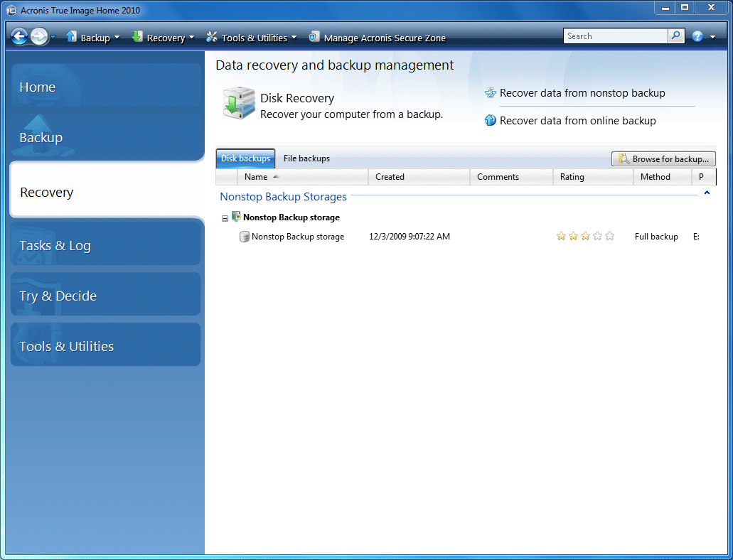
Task: Click the Tools & Utilities toolbar icon
Action: 212,37
